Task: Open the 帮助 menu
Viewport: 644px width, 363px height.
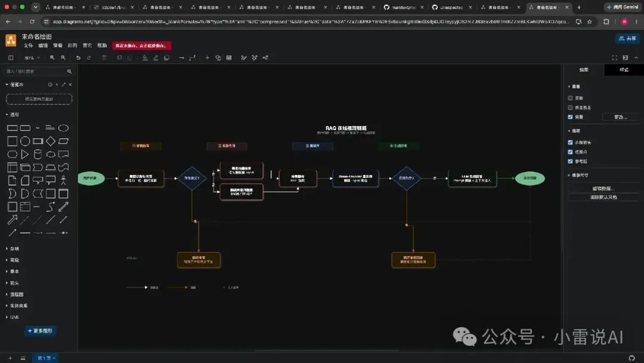Action: click(102, 45)
